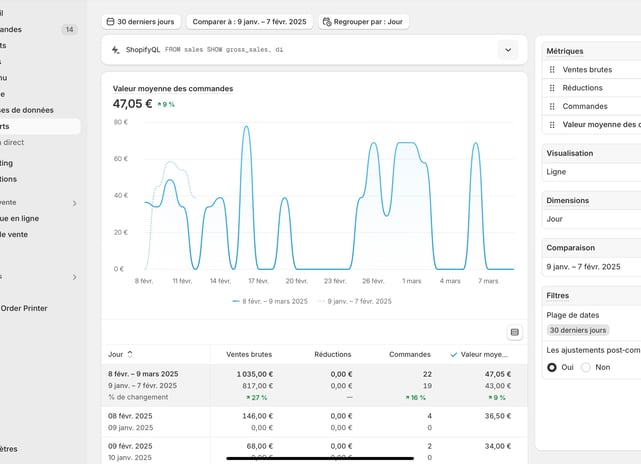
Task: Expand the ShopifyQL query editor chevron
Action: [508, 50]
